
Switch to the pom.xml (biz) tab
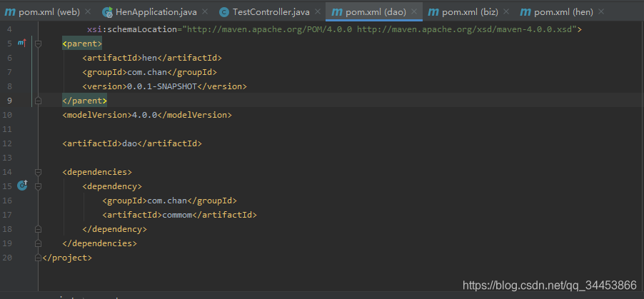point(470,12)
